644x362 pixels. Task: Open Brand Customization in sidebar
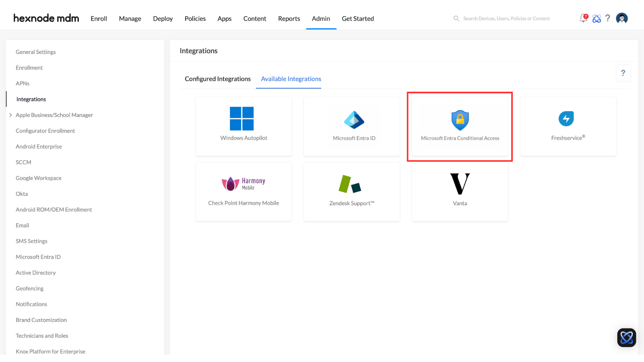(41, 320)
